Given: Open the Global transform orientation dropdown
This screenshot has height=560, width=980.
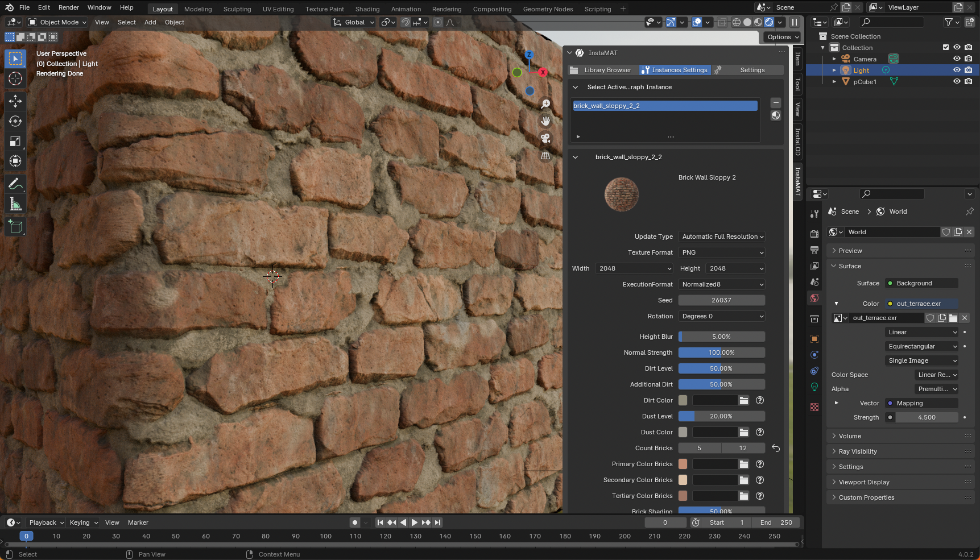Looking at the screenshot, I should (x=354, y=22).
